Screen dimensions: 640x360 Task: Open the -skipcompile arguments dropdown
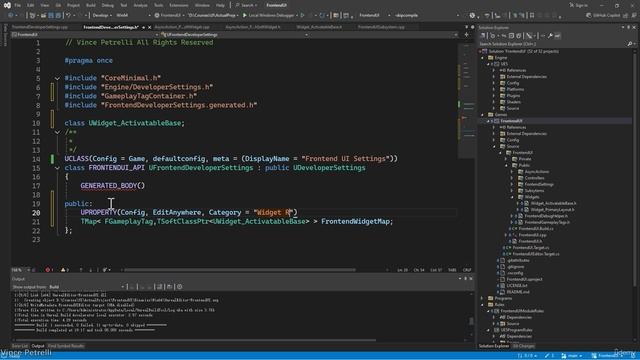click(x=427, y=16)
